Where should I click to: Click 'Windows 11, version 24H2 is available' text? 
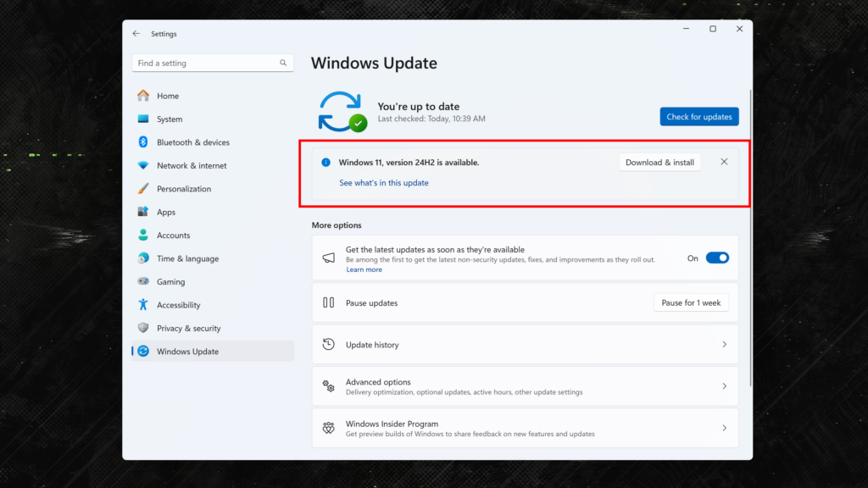(x=409, y=162)
